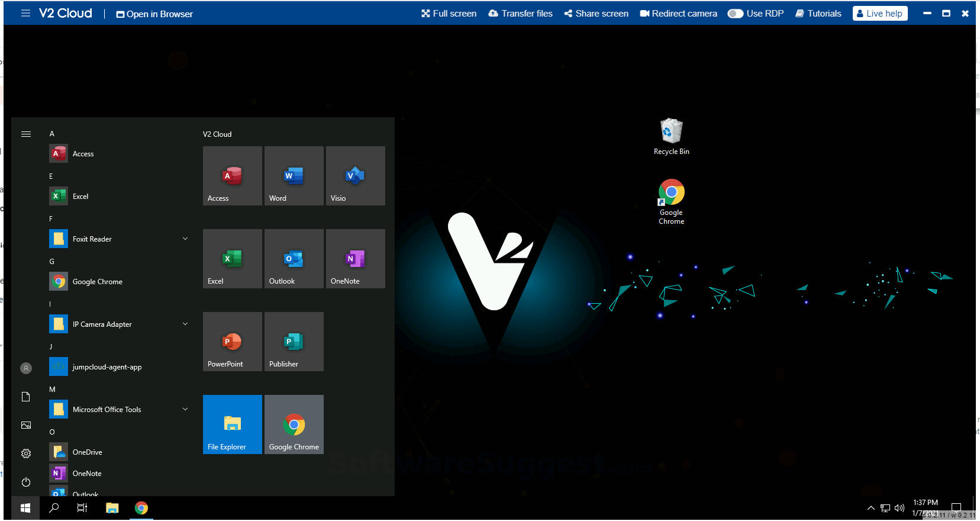
Task: Open Access from the app list
Action: tap(118, 154)
